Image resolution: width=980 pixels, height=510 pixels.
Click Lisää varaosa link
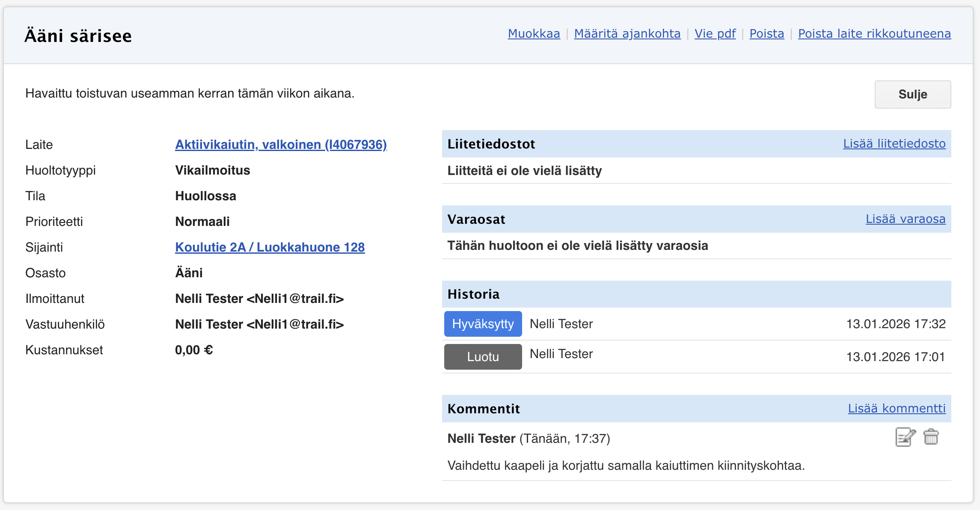click(905, 219)
